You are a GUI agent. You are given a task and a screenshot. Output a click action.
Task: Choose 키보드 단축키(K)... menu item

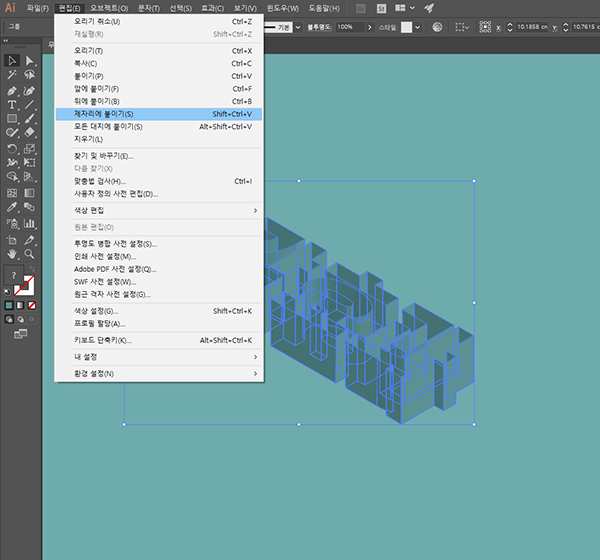[x=159, y=340]
